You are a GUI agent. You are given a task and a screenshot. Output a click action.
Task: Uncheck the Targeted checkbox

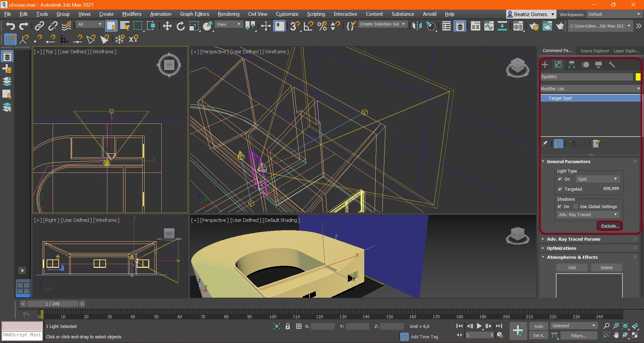(560, 189)
